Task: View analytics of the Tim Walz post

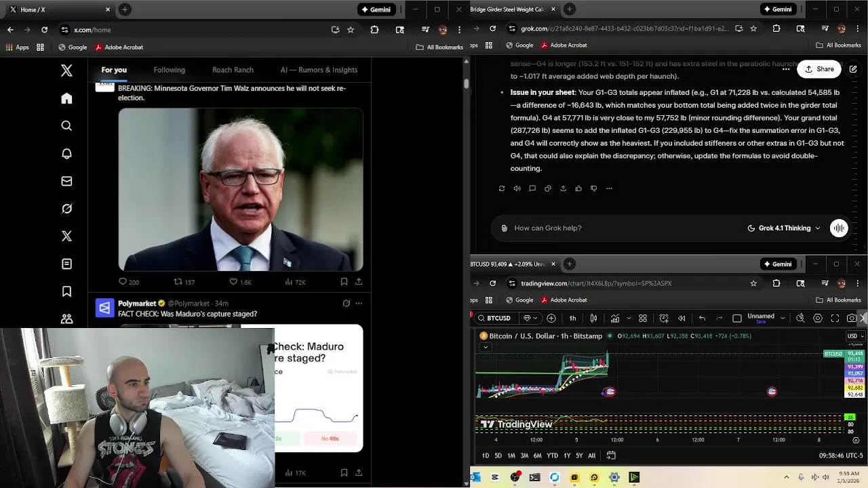Action: [295, 282]
